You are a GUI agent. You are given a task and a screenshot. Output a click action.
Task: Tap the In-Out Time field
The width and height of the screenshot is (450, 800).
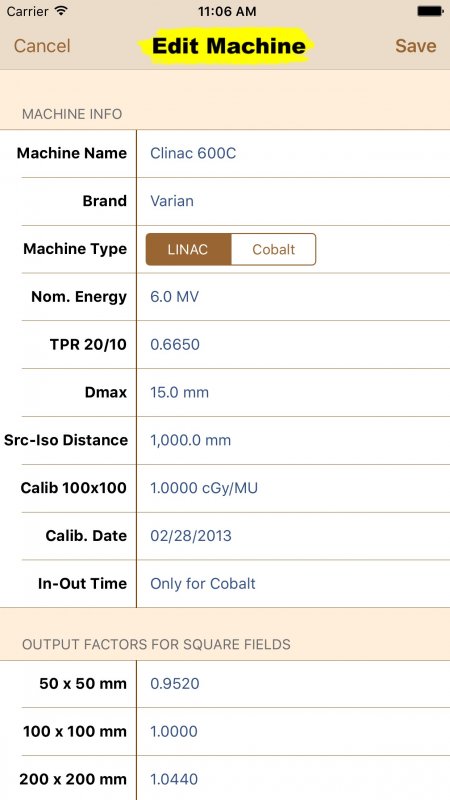point(293,584)
